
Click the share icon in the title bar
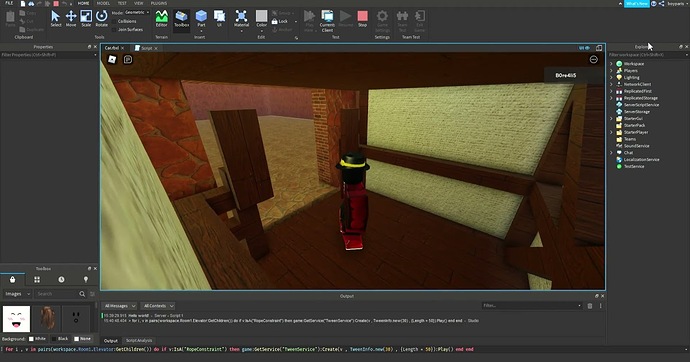click(661, 4)
